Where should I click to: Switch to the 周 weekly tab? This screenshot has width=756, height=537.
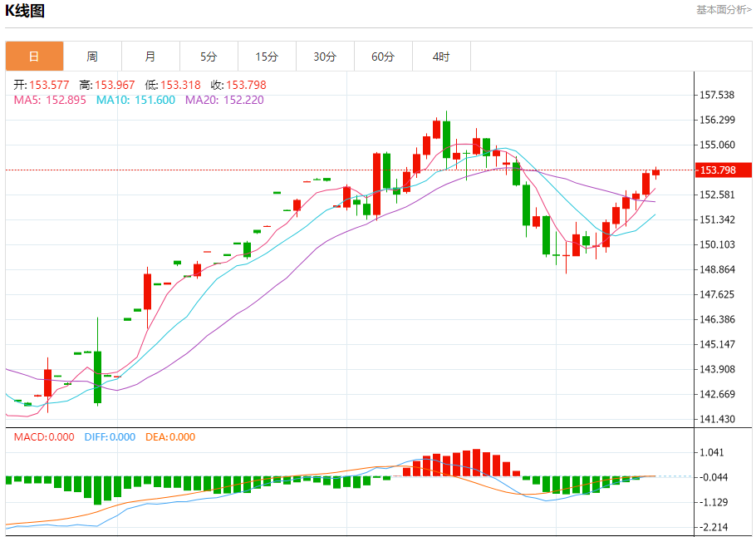pos(92,57)
